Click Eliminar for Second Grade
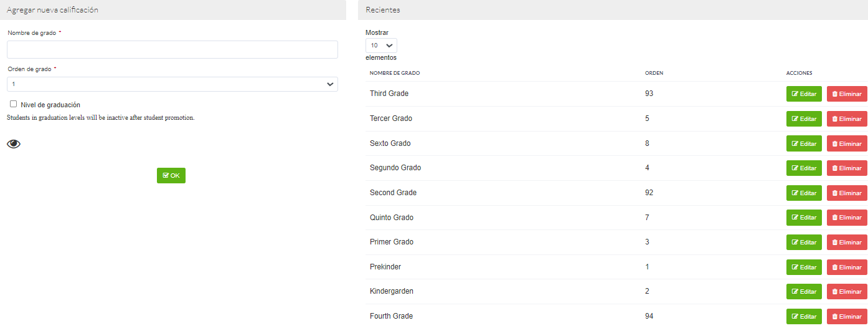868x328 pixels. (x=847, y=193)
